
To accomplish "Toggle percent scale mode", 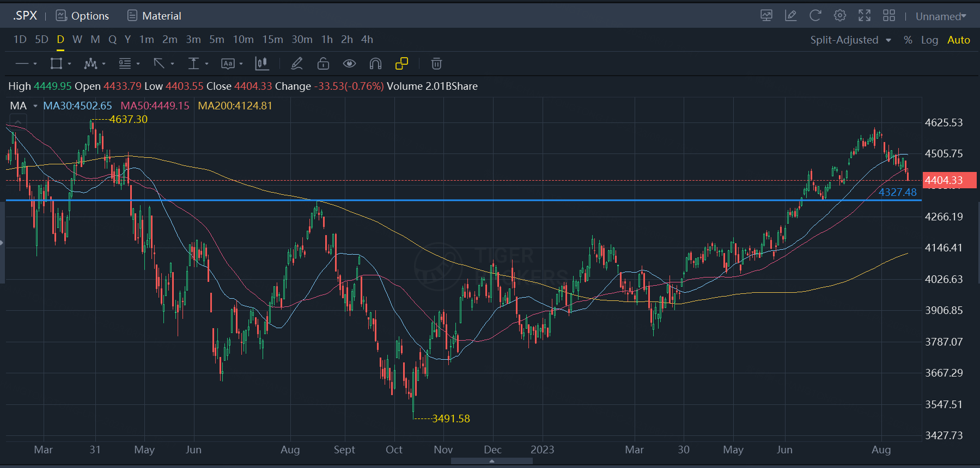I will point(908,40).
